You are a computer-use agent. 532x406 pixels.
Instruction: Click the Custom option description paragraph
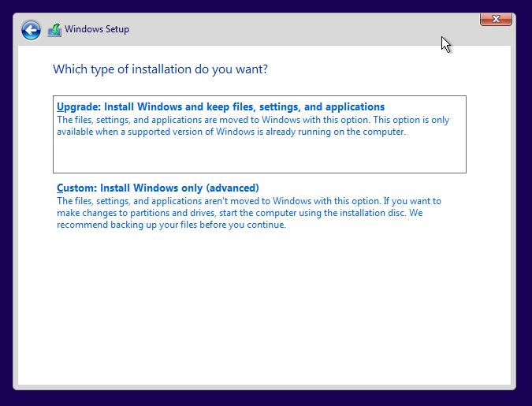(249, 213)
